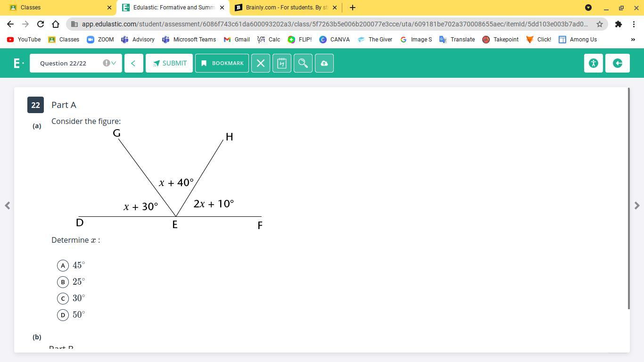Bookmark this page with star icon
644x362 pixels.
600,24
